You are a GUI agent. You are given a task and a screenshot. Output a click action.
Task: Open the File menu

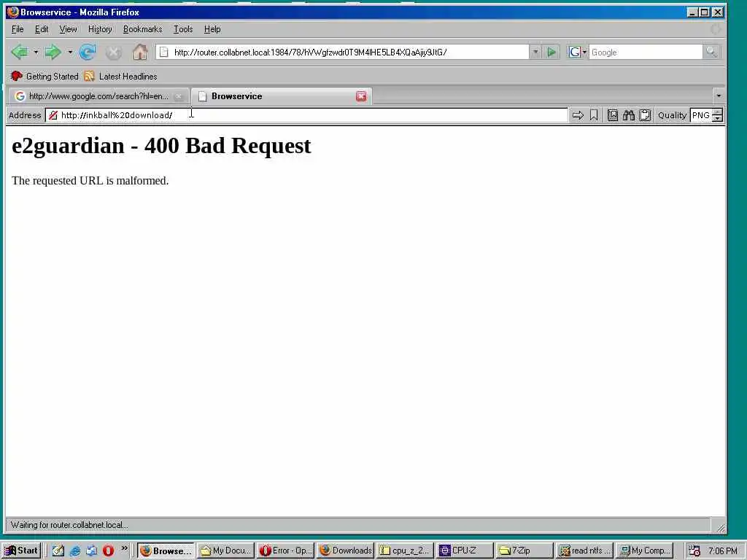[18, 29]
